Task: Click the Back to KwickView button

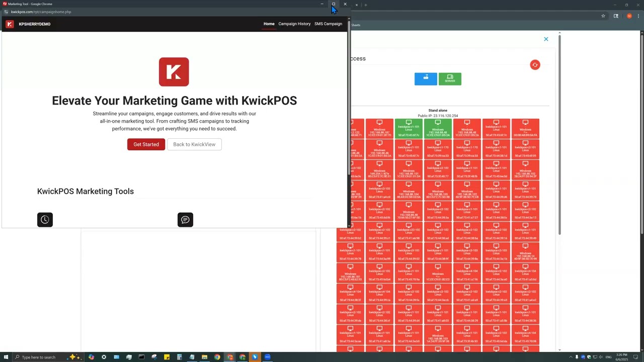Action: (194, 144)
